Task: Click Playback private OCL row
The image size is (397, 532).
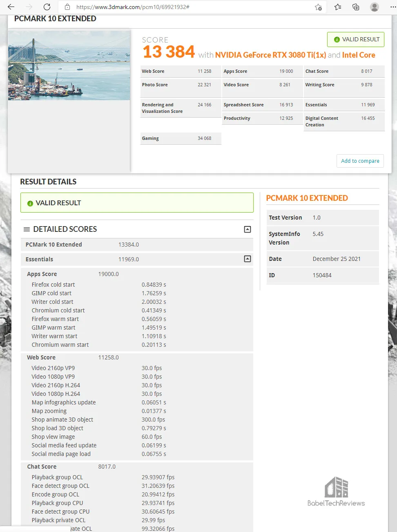Action: click(137, 520)
